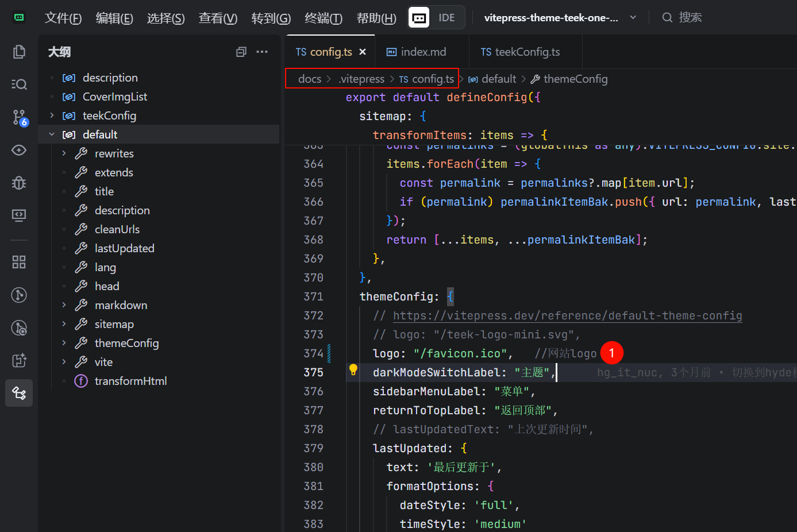Image resolution: width=797 pixels, height=532 pixels.
Task: Select the head outline item
Action: (107, 286)
